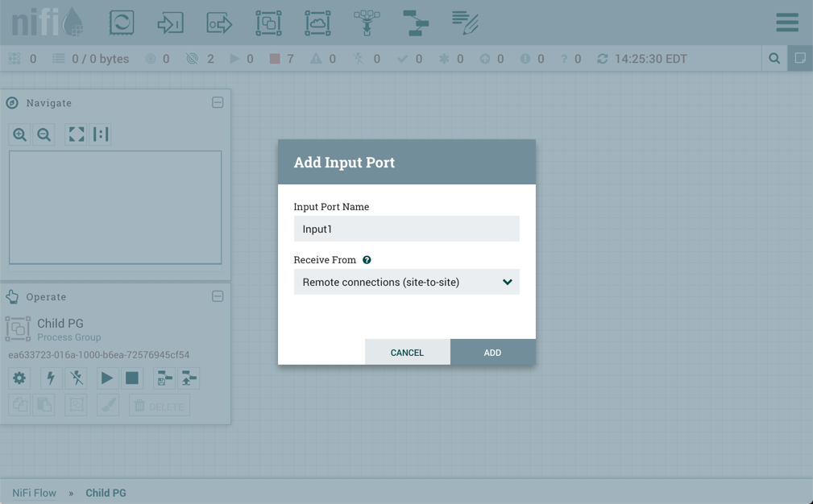Open Child PG settings with the gear icon
Screen dimensions: 813x504
[x=19, y=378]
